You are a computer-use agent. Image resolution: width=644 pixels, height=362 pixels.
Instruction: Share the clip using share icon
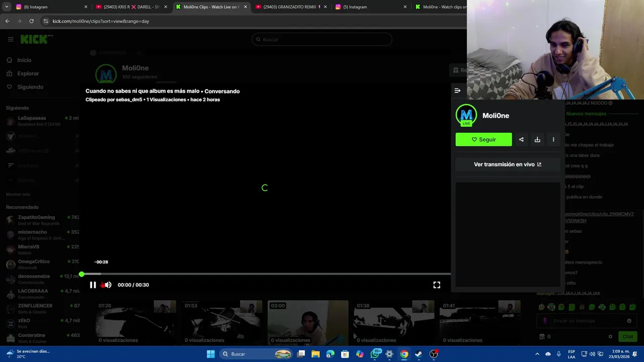point(521,139)
